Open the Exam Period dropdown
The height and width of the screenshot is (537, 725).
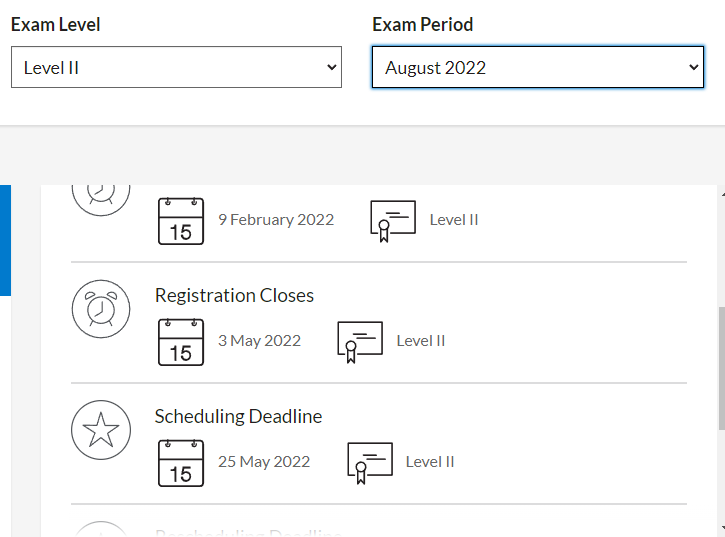point(538,67)
